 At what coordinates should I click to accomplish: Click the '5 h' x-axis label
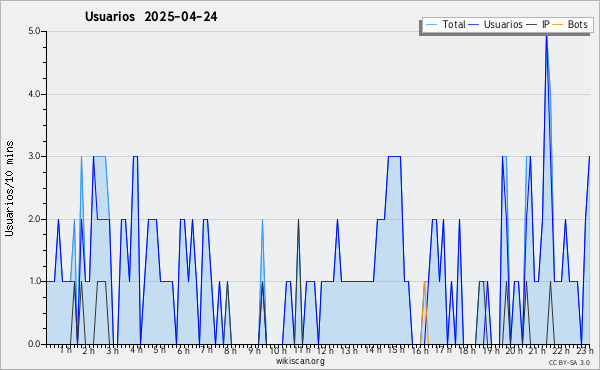[160, 350]
